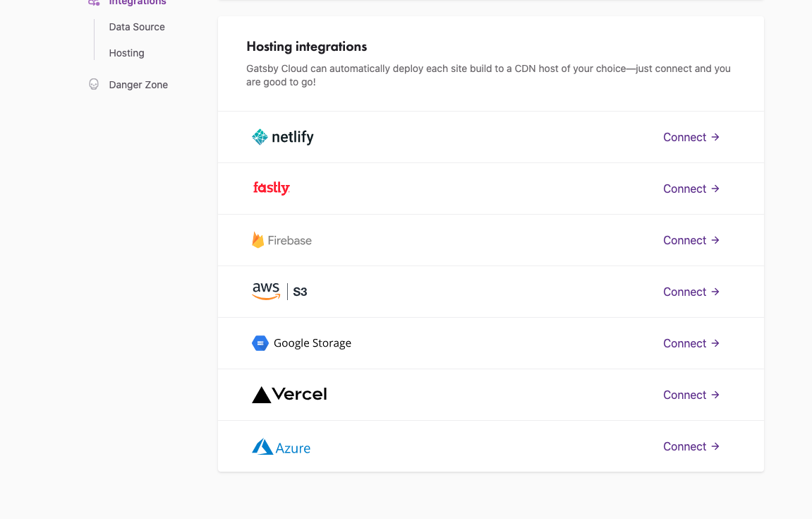The image size is (812, 519).
Task: Go to Hosting in the sidebar
Action: tap(126, 53)
